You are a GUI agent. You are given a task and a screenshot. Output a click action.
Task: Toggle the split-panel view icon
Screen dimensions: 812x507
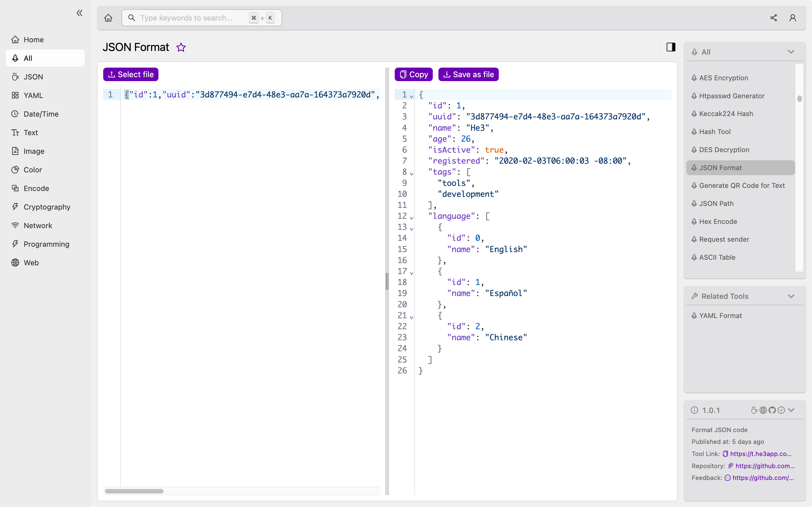pos(671,47)
